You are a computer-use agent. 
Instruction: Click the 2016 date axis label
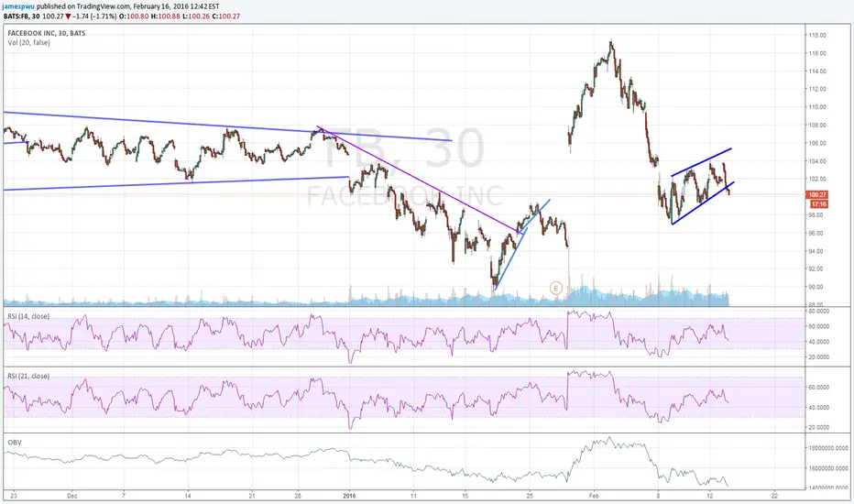click(x=349, y=496)
